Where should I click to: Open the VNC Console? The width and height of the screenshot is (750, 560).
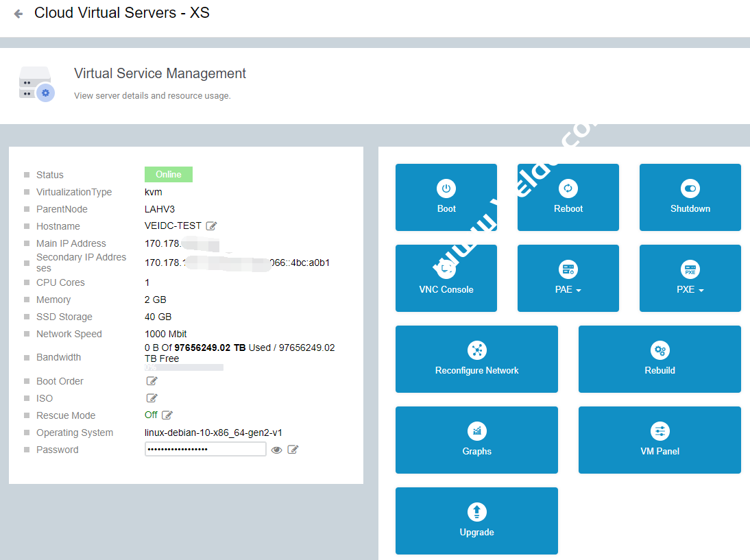pos(446,278)
